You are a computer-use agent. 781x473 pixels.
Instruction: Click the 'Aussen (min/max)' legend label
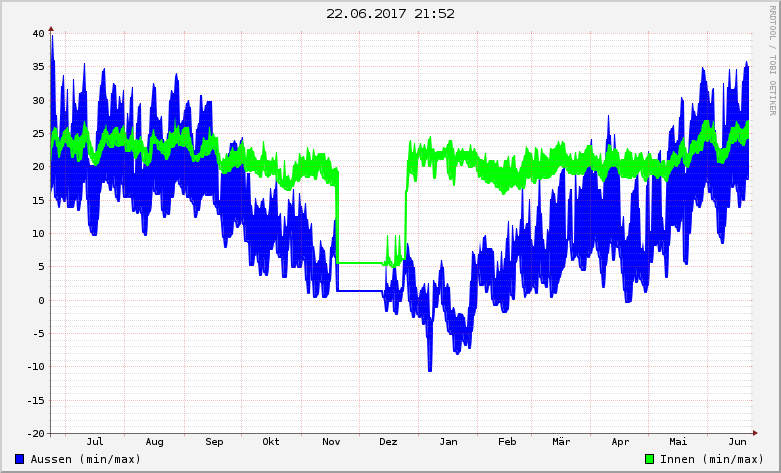[86, 459]
